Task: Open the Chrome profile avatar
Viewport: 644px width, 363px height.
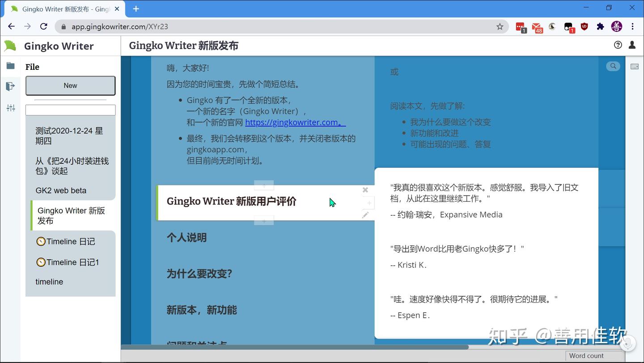Action: point(617,26)
